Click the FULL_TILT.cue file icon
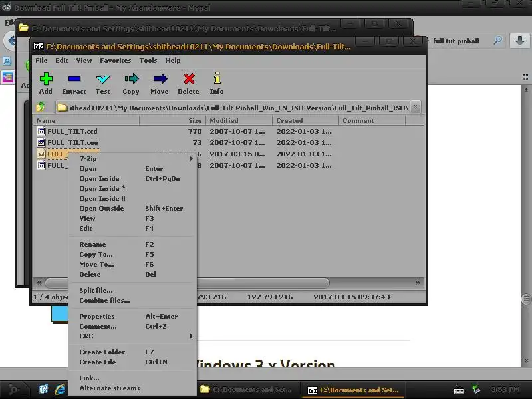The width and height of the screenshot is (532, 399). pos(41,142)
